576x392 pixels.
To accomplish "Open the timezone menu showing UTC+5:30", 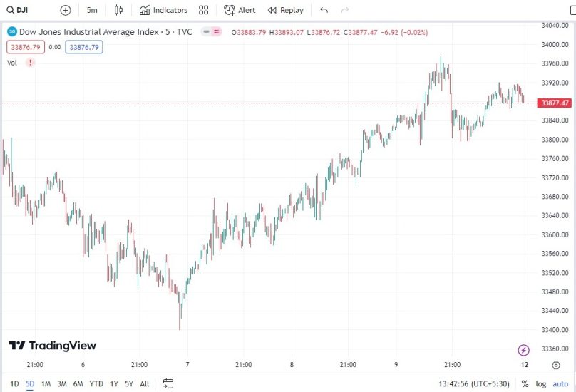I will (x=474, y=383).
